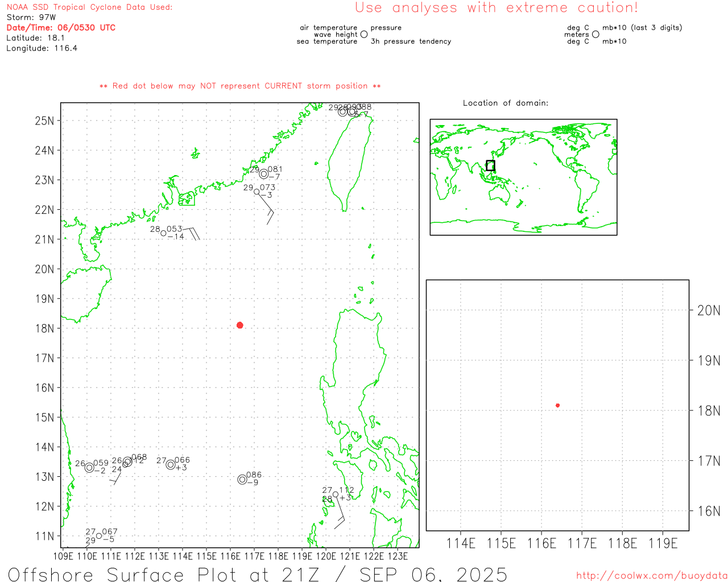Click the 'Date/Time: 06/0530 UTC' text
Image resolution: width=728 pixels, height=582 pixels.
tap(61, 28)
